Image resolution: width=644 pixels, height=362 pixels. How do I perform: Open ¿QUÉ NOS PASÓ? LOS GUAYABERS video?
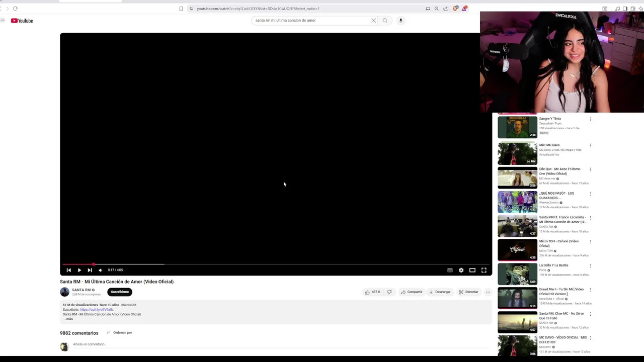(x=517, y=202)
